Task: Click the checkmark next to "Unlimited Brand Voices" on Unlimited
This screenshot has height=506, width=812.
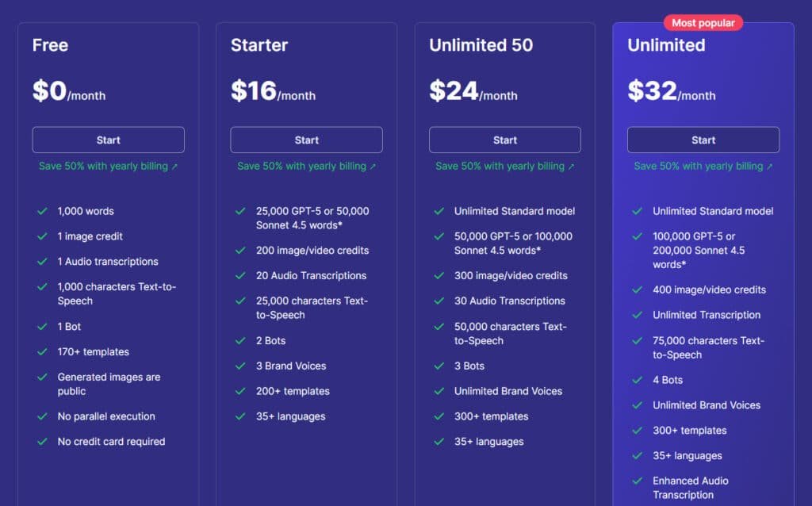Action: pos(637,405)
